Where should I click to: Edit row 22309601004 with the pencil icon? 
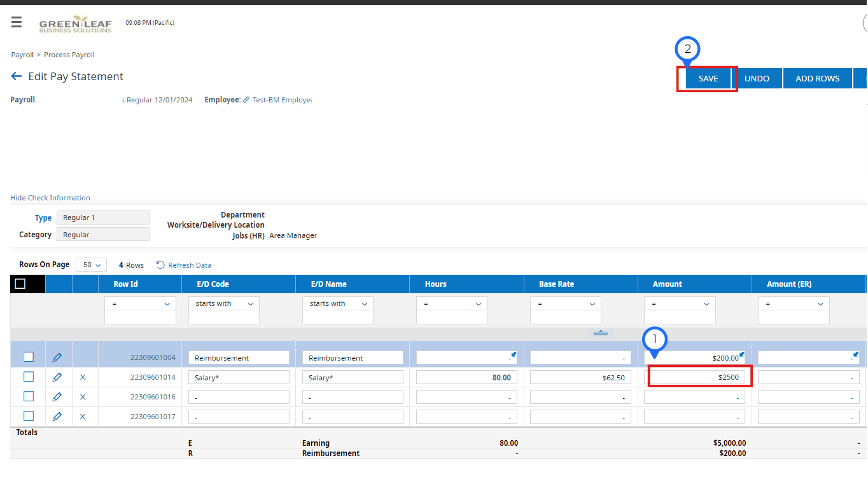coord(57,358)
